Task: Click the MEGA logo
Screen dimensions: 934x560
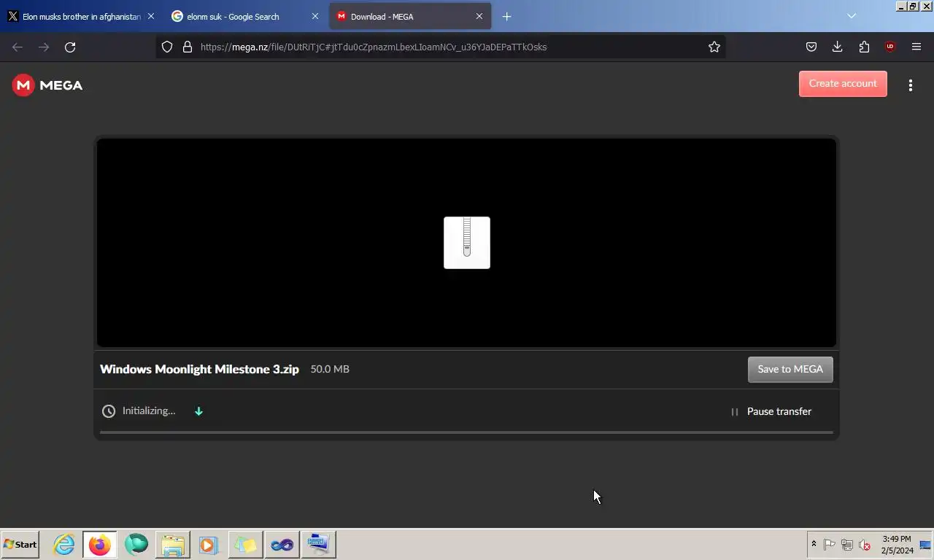Action: [47, 85]
